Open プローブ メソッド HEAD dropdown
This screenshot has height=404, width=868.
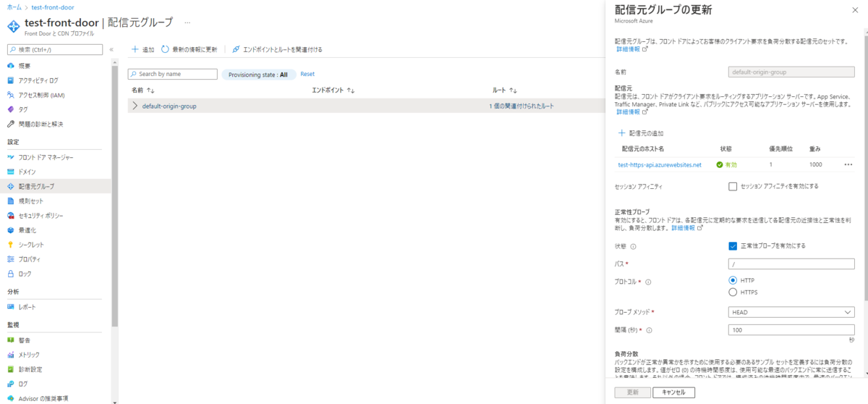click(792, 312)
